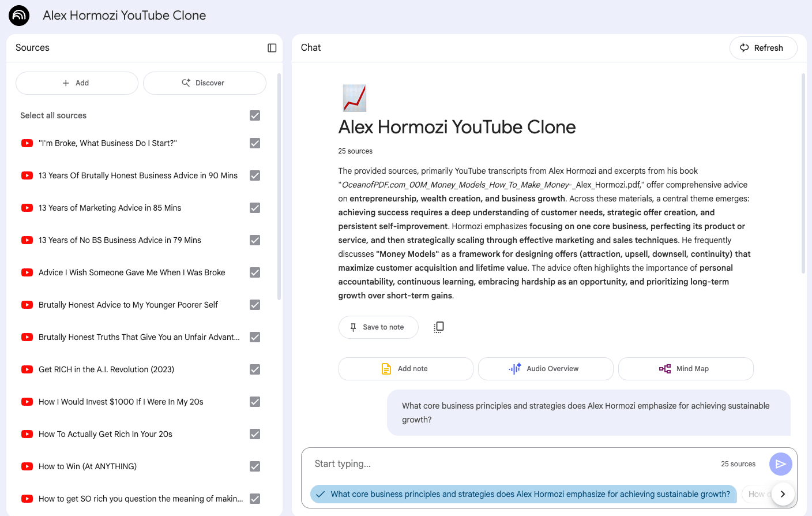Image resolution: width=812 pixels, height=516 pixels.
Task: Click the send message arrow icon
Action: tap(780, 464)
